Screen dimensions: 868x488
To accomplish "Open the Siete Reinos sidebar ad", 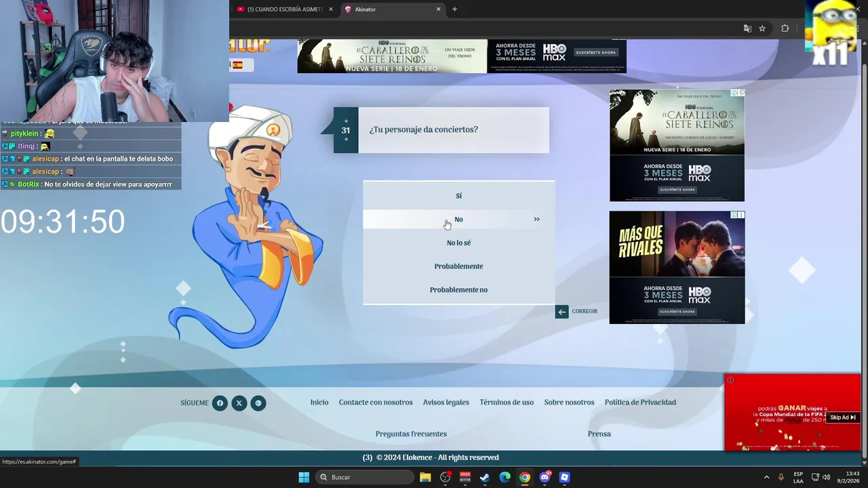I will (x=677, y=146).
